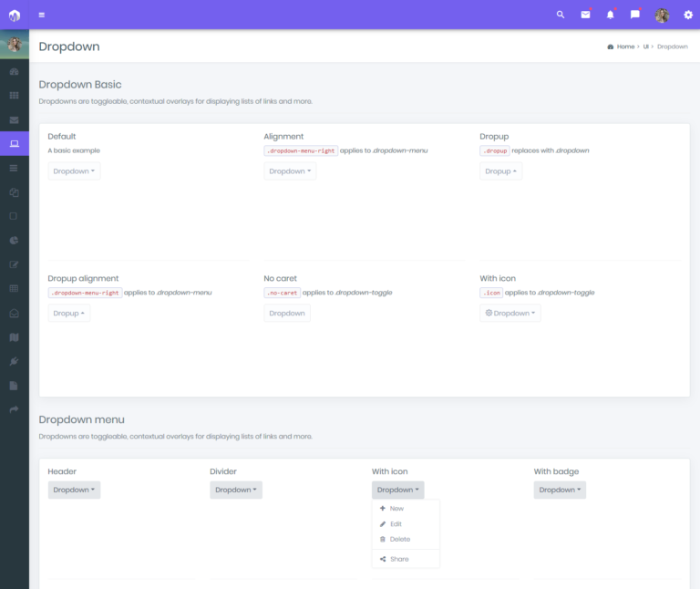Open the envelope icon in the sidebar
This screenshot has height=589, width=700.
[15, 119]
